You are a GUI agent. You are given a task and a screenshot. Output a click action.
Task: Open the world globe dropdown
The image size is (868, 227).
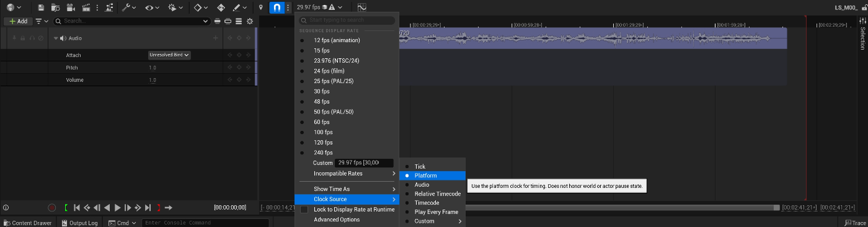click(14, 7)
